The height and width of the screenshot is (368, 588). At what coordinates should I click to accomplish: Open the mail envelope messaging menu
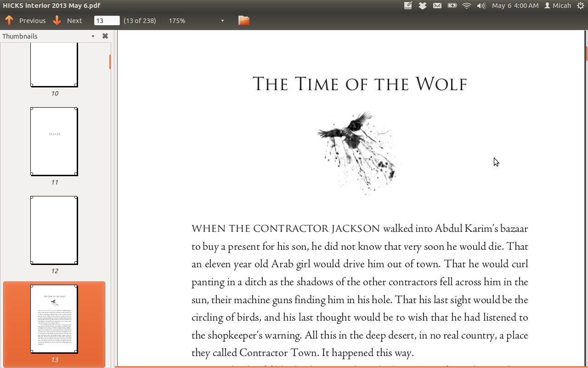coord(437,6)
